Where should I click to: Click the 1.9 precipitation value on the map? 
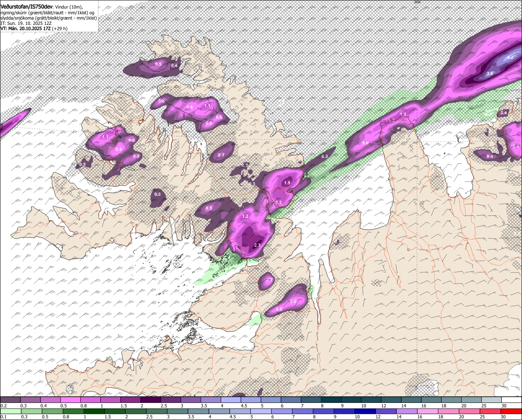(x=287, y=183)
